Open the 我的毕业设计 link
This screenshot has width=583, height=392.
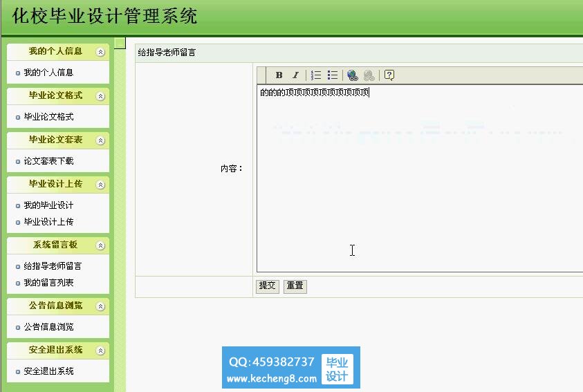(48, 205)
